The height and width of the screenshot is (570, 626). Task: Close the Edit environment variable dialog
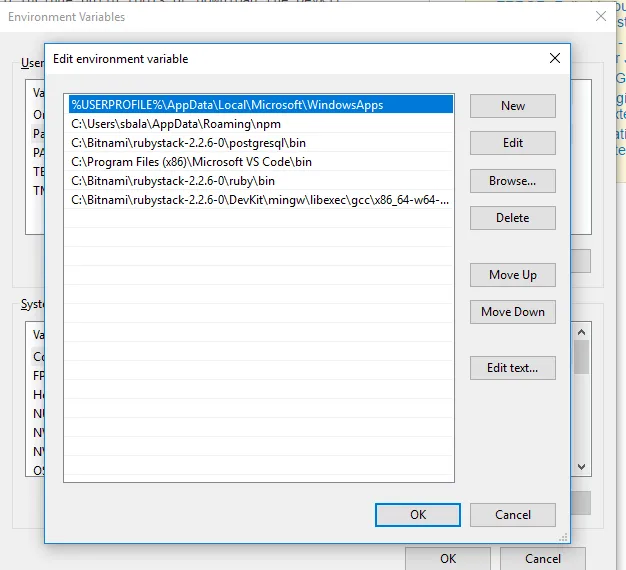(x=555, y=58)
